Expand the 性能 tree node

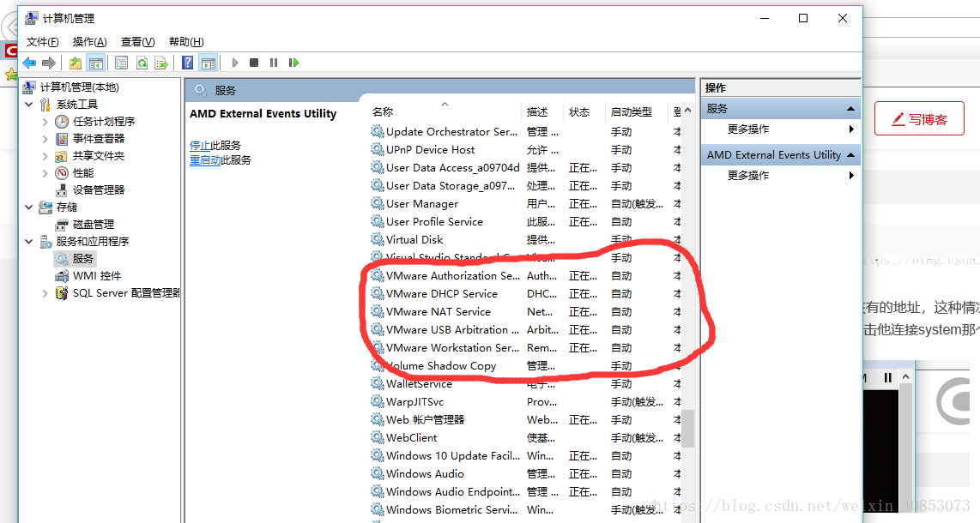(x=45, y=173)
